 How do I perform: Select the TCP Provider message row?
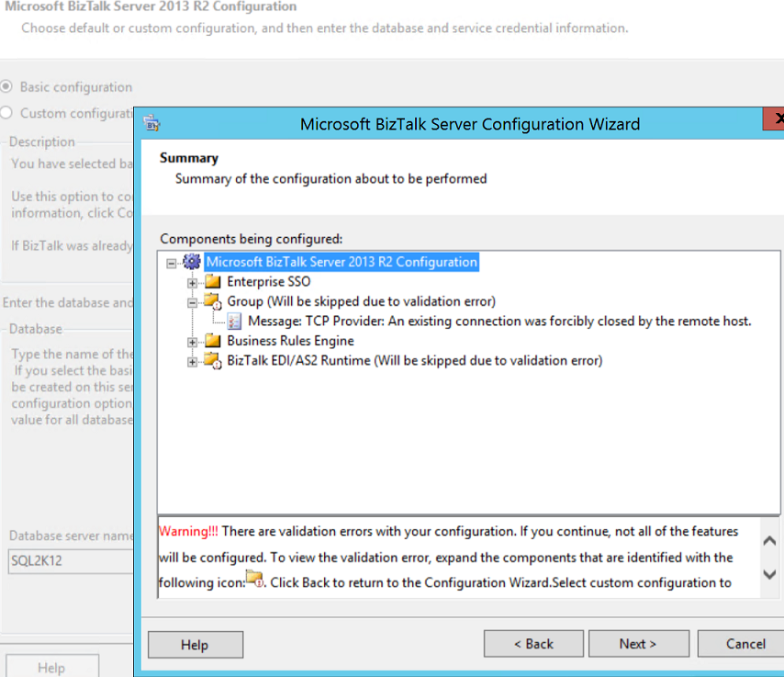point(499,321)
